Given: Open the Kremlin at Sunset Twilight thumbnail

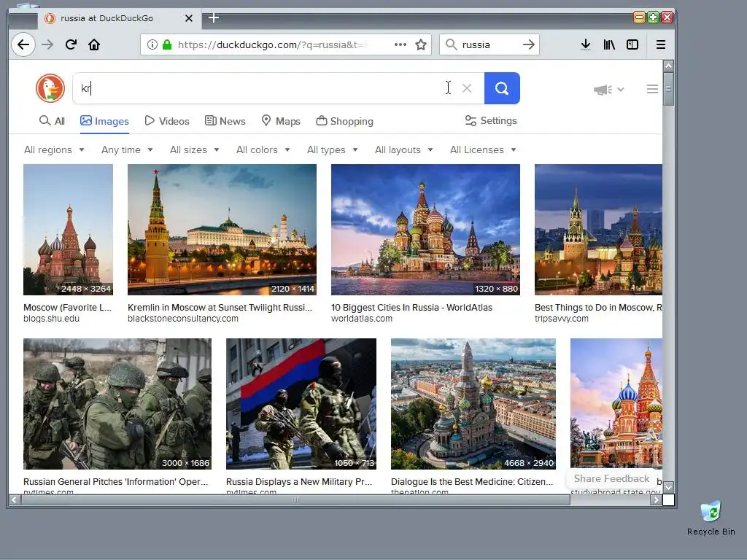Looking at the screenshot, I should point(222,230).
